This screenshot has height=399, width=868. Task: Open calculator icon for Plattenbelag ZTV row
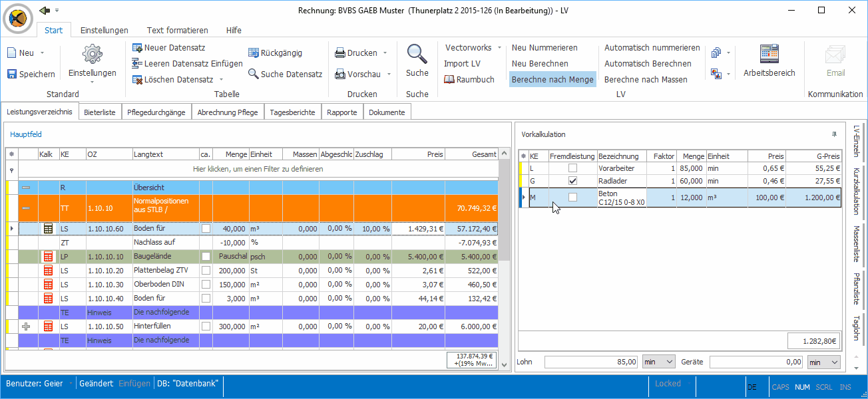click(x=48, y=271)
